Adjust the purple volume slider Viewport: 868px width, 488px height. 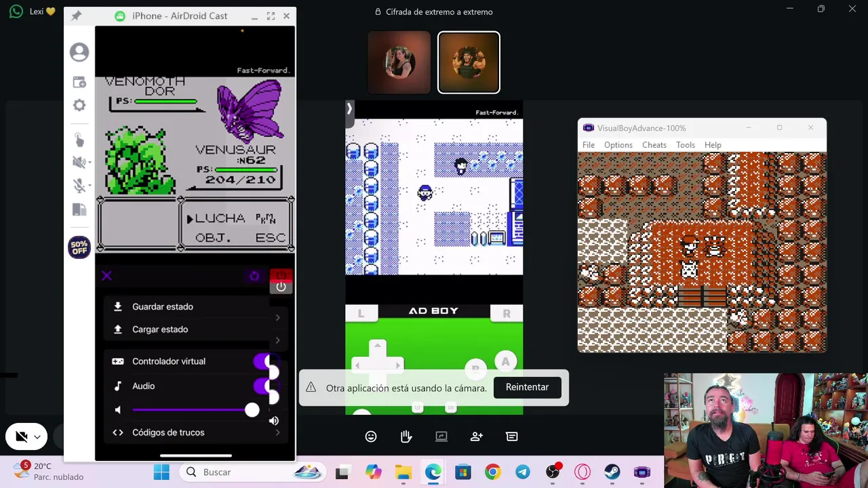pyautogui.click(x=193, y=410)
